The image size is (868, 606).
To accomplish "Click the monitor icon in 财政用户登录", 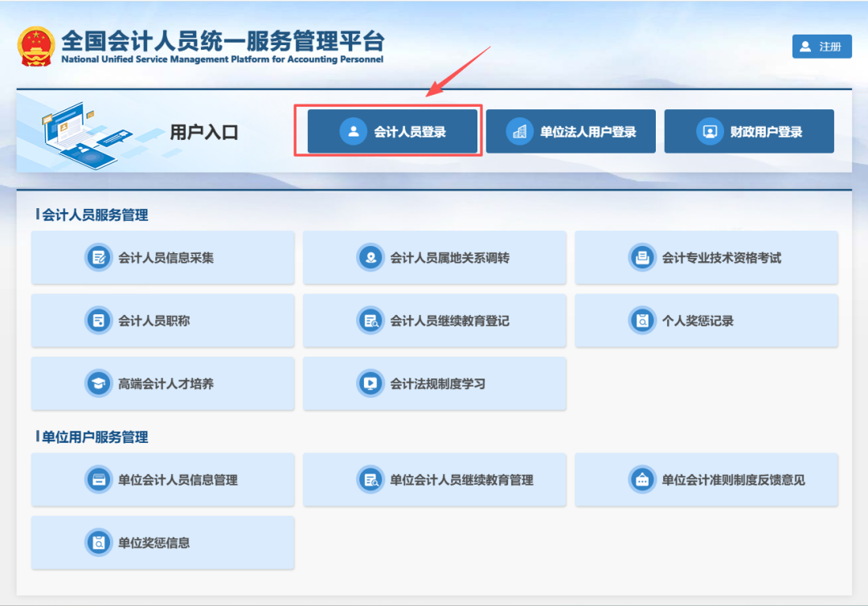I will click(x=710, y=131).
